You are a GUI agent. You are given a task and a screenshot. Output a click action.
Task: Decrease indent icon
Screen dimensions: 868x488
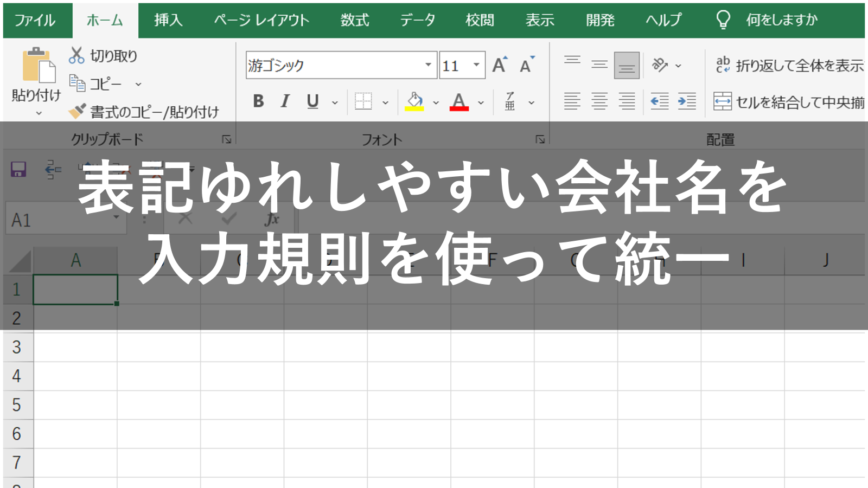coord(660,101)
